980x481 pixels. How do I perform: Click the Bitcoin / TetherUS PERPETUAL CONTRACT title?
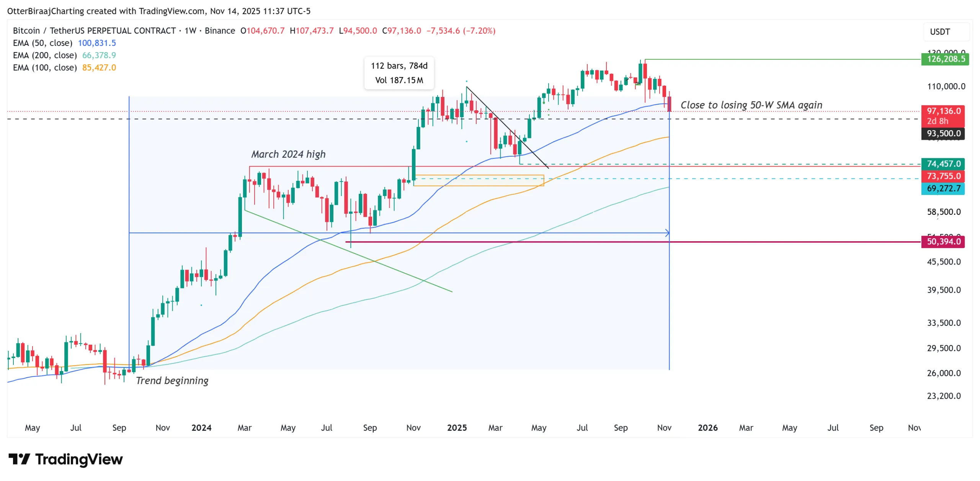coord(94,31)
